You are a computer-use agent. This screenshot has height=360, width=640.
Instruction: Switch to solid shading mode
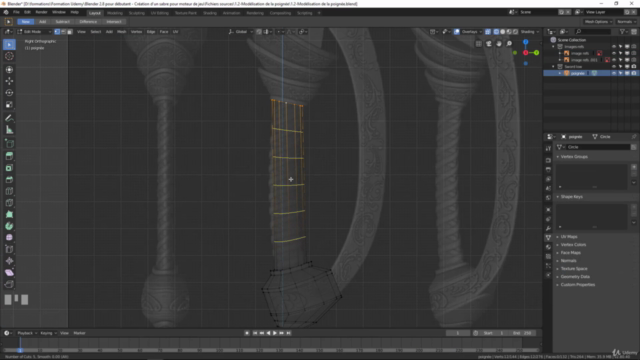coord(502,32)
